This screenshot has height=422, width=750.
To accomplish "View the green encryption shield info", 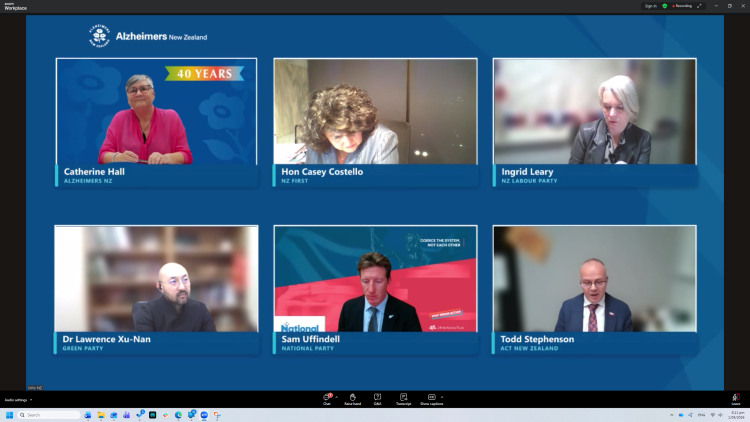I will [664, 6].
